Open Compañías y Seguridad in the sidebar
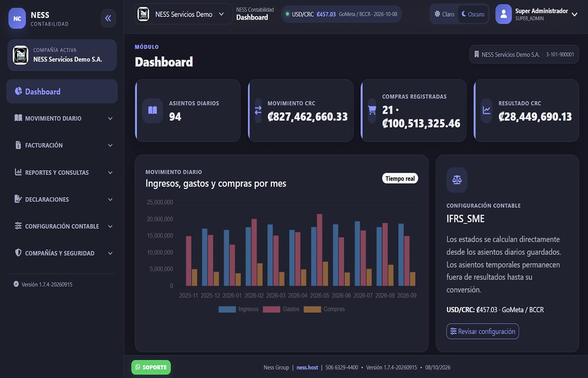588x378 pixels. 62,253
